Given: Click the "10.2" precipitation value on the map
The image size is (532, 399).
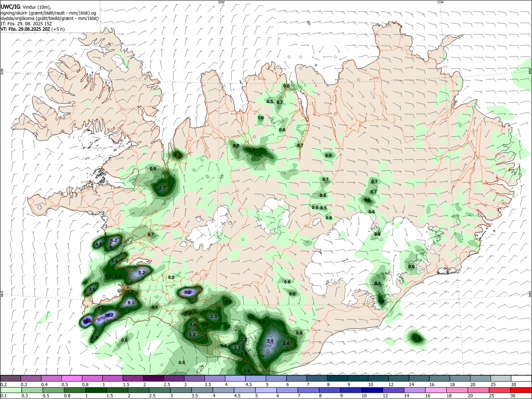Looking at the screenshot, I should [109, 315].
